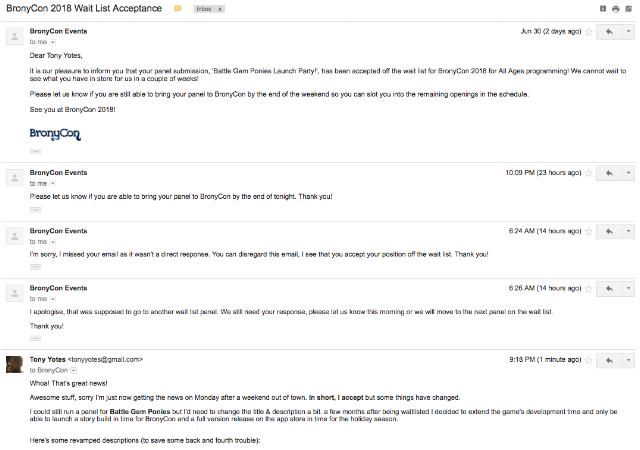
Task: Open conversation in new window icon
Action: pos(628,9)
